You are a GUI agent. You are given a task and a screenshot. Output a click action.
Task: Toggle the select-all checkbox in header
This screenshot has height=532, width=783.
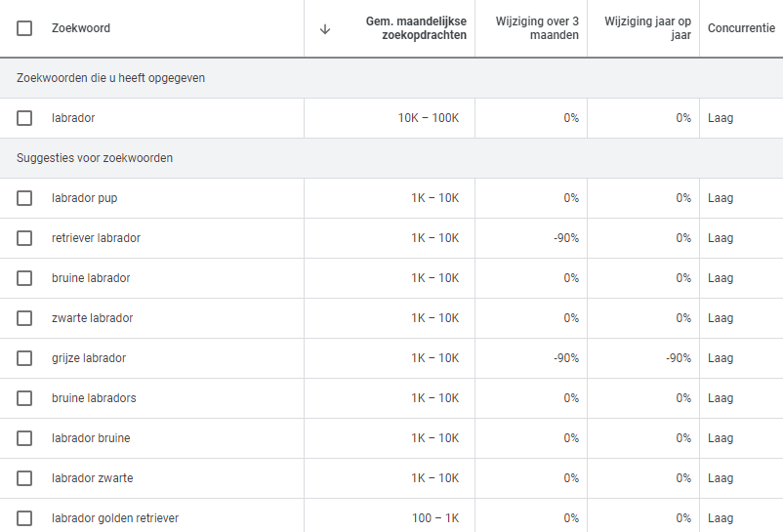tap(24, 28)
